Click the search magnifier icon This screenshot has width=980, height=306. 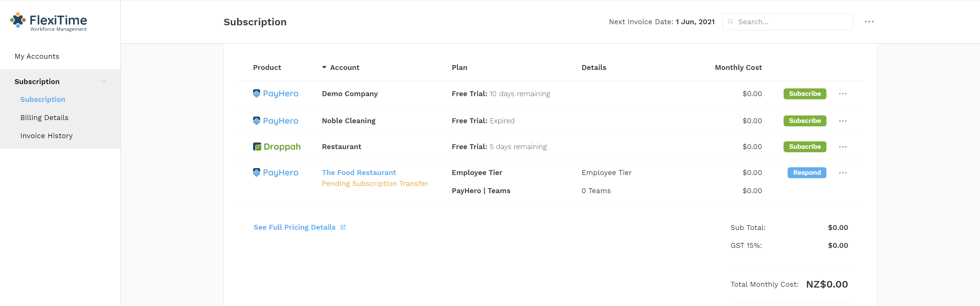tap(730, 22)
